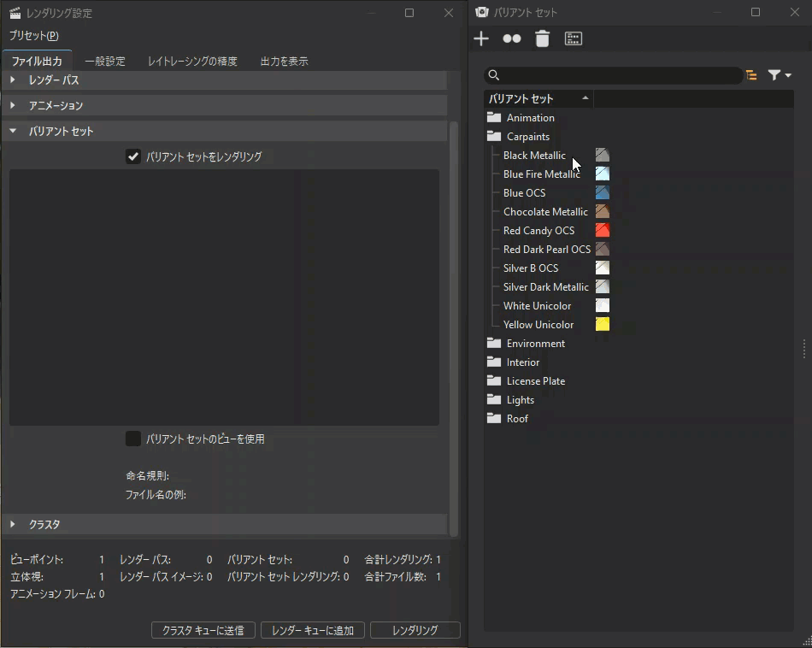Click the クラスタ キューに送信 button
This screenshot has height=648, width=812.
pos(203,630)
